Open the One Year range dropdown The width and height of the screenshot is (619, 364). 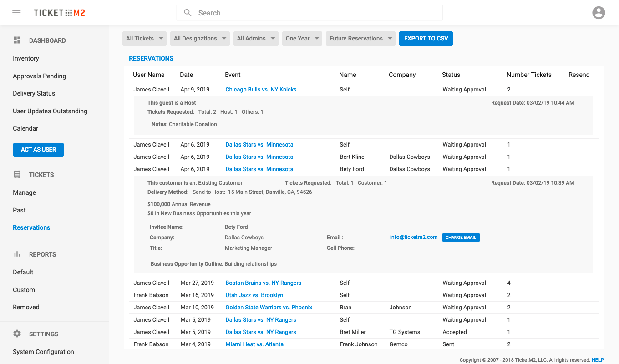pos(302,39)
